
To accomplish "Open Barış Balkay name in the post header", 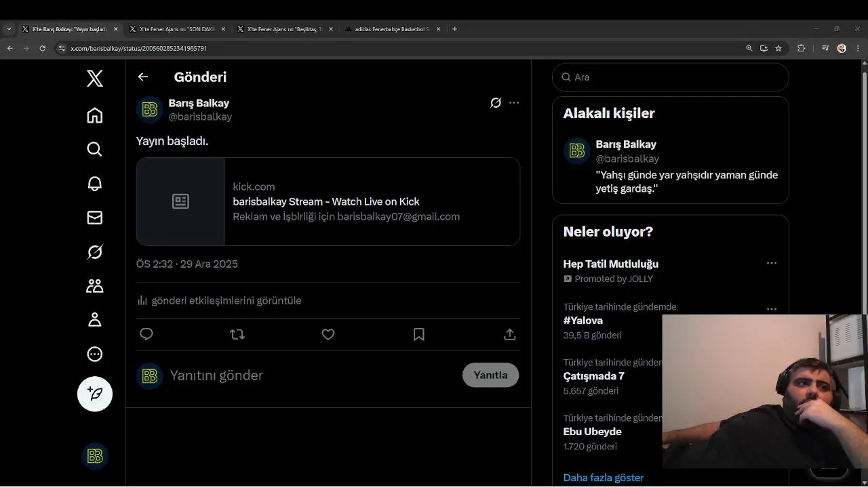I will pyautogui.click(x=199, y=103).
